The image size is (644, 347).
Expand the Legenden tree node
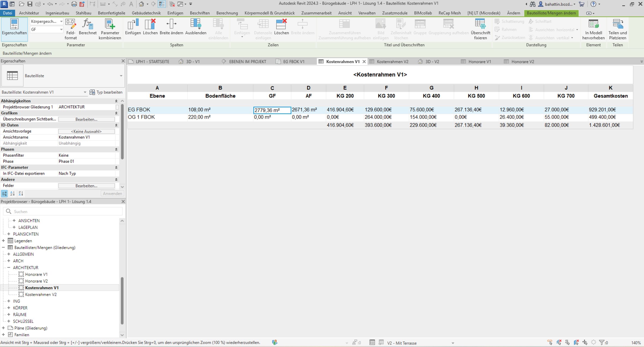pyautogui.click(x=3, y=241)
